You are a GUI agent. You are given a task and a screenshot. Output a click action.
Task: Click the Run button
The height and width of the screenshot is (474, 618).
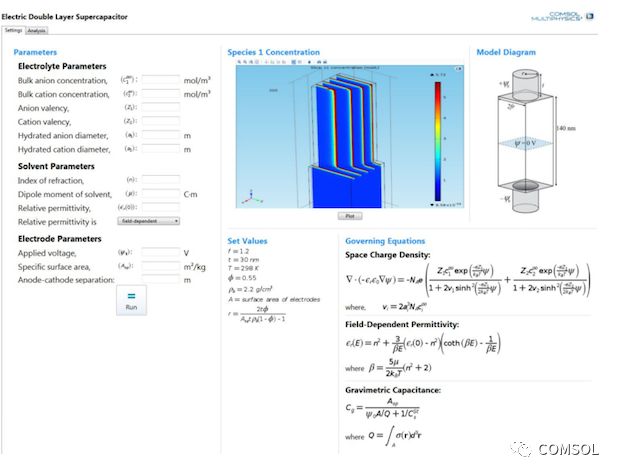[131, 301]
